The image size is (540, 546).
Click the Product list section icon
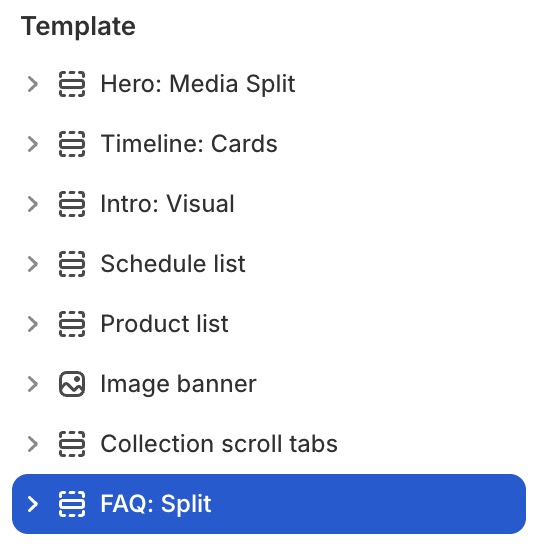point(72,324)
